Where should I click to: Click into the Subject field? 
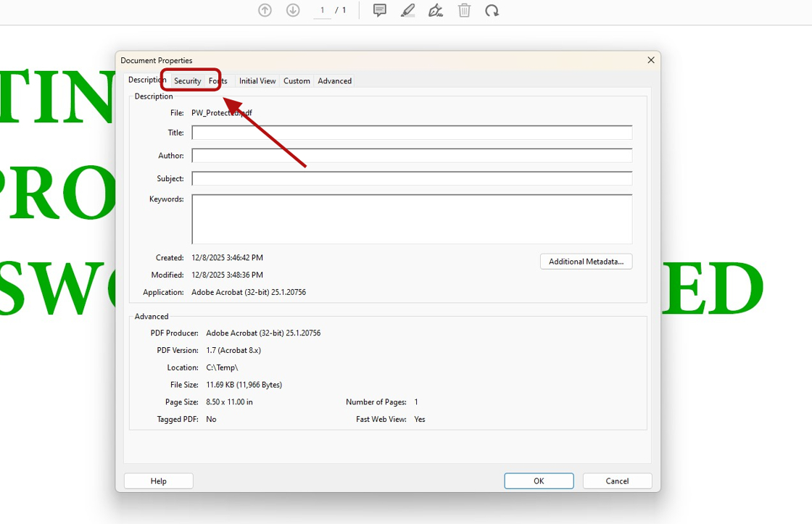[x=412, y=178]
